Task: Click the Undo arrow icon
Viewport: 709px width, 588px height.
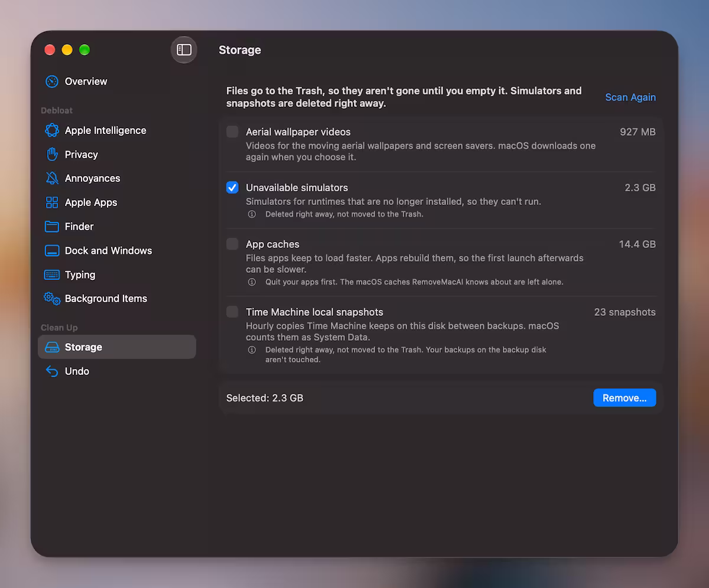Action: [52, 371]
